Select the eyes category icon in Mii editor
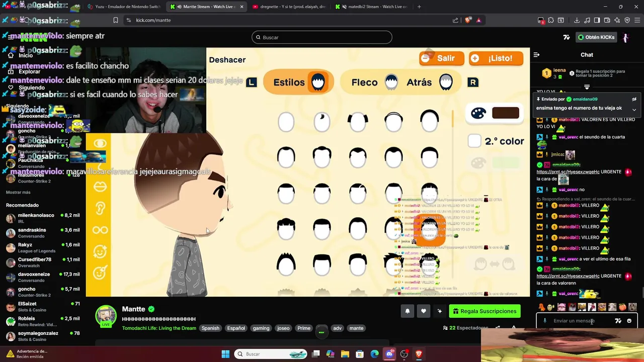This screenshot has width=644, height=362. [100, 143]
